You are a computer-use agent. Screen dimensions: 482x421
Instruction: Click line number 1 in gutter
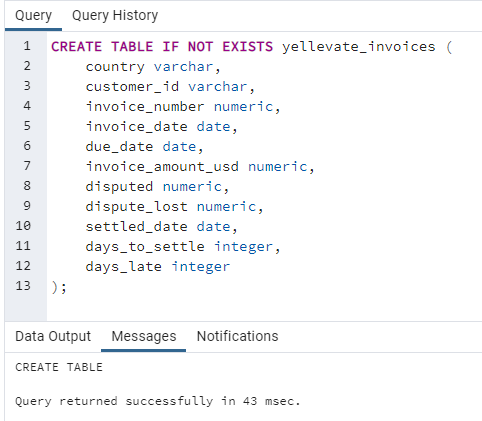point(27,46)
